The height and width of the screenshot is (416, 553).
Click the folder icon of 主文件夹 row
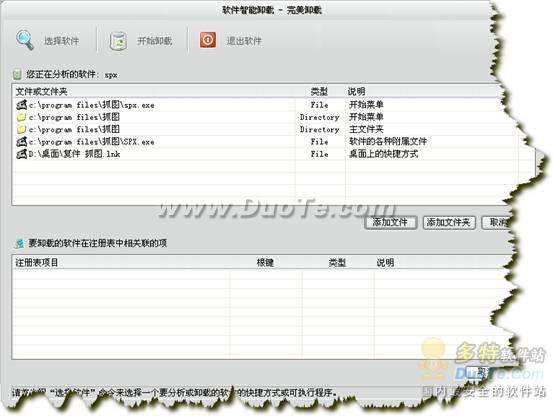22,129
